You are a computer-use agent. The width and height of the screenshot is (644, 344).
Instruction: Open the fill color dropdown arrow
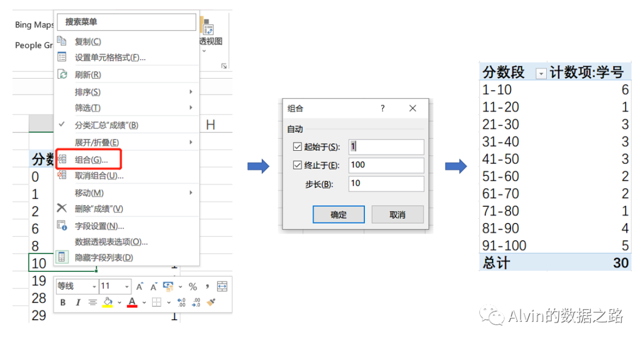119,302
